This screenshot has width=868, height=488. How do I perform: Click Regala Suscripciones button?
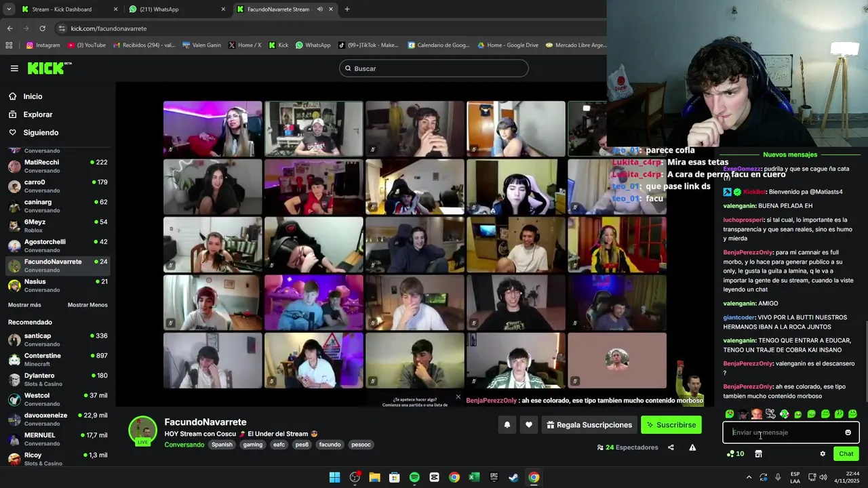[589, 425]
